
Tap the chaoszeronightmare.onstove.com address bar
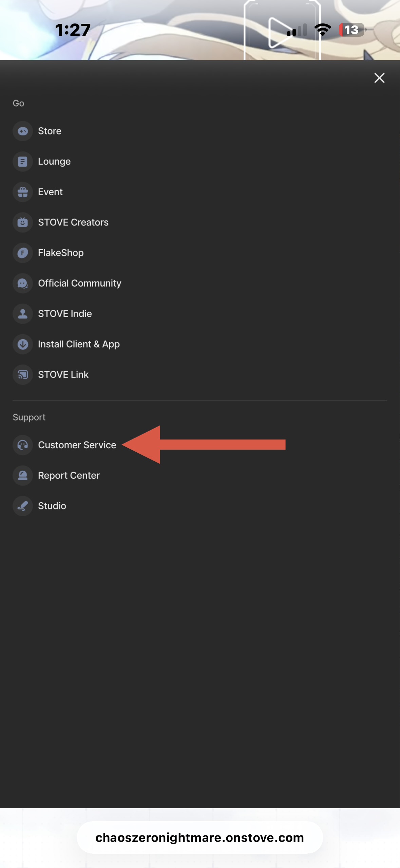(x=199, y=837)
